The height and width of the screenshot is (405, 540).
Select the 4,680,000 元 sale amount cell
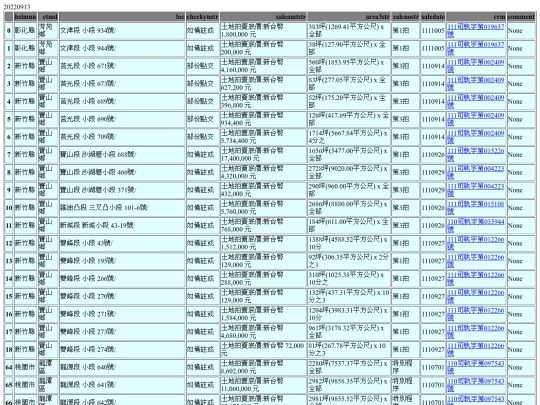click(x=263, y=332)
